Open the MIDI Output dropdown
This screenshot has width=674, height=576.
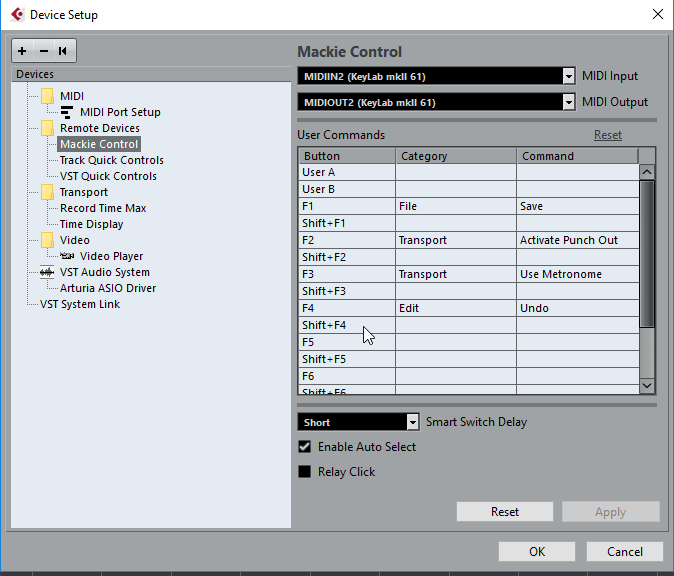(x=569, y=102)
